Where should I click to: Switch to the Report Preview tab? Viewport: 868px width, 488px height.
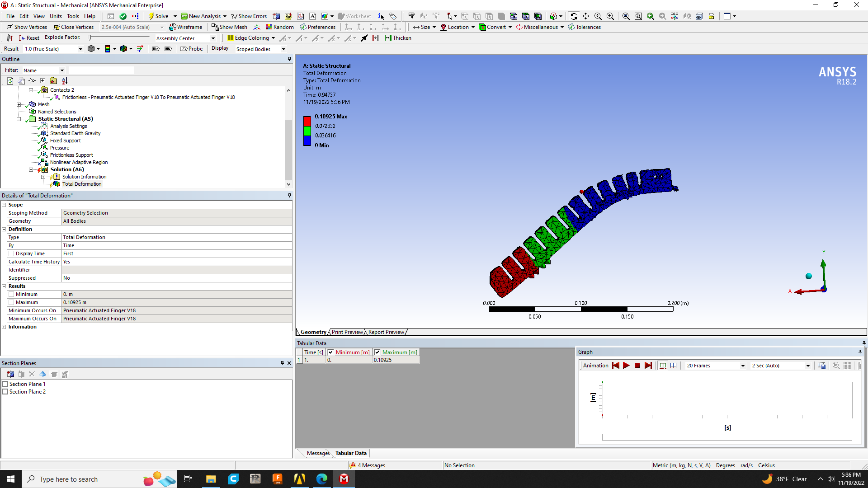point(386,332)
